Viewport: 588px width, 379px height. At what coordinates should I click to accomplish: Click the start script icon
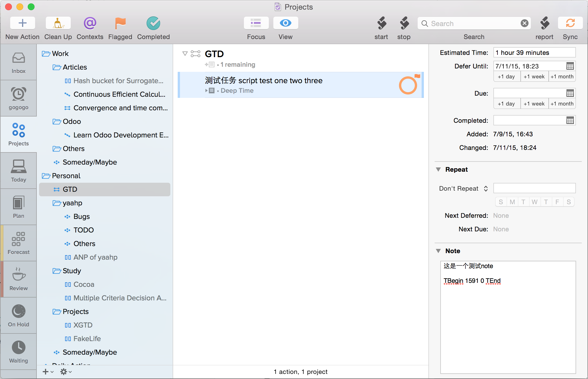point(381,23)
